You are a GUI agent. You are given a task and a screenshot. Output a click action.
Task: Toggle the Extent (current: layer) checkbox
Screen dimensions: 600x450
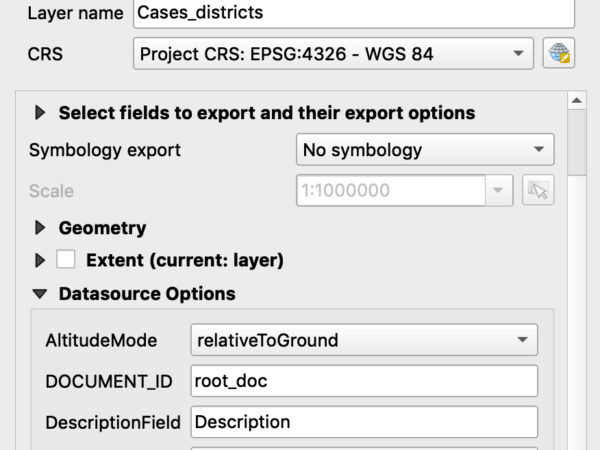click(65, 260)
